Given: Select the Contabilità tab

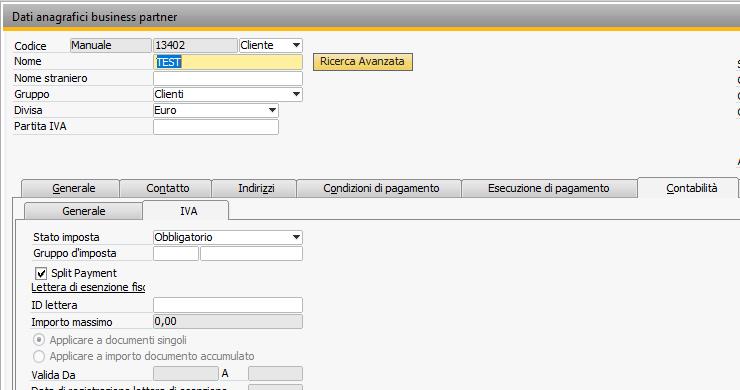Looking at the screenshot, I should pos(688,188).
